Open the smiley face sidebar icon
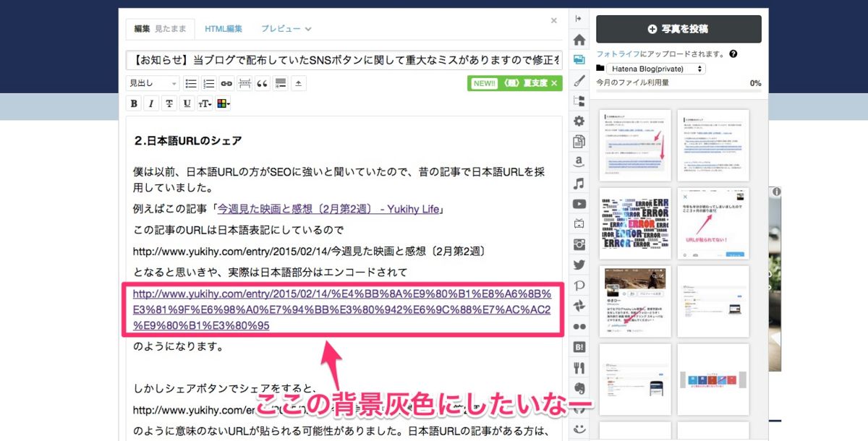Viewport: 868px width, 441px height. (579, 428)
